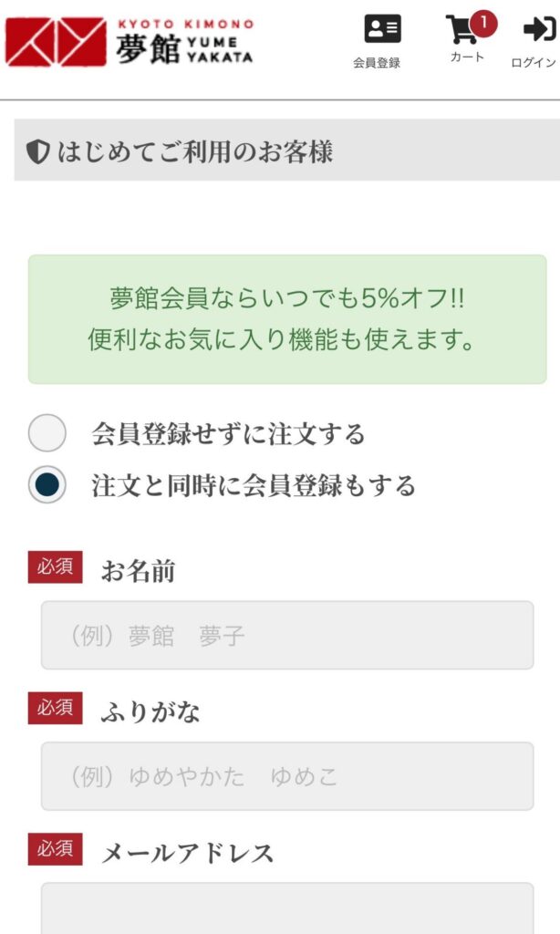Click the red cart item count badge
Viewport: 560px width, 934px height.
pyautogui.click(x=483, y=22)
